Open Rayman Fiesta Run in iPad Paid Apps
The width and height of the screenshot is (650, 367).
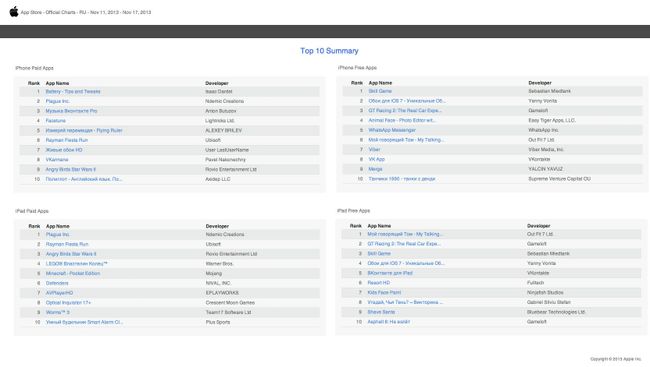click(x=67, y=244)
